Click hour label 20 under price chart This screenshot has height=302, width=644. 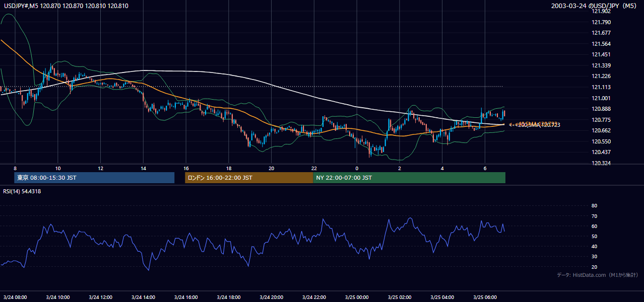[x=272, y=168]
